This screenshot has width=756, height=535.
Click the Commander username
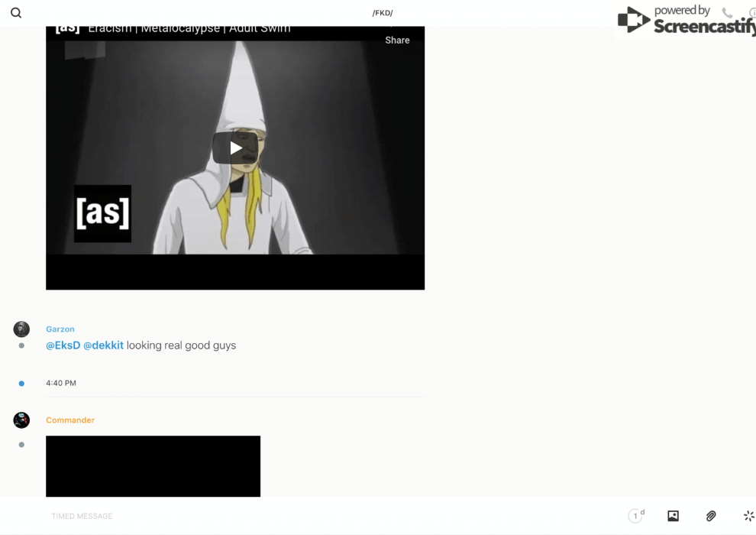click(70, 420)
